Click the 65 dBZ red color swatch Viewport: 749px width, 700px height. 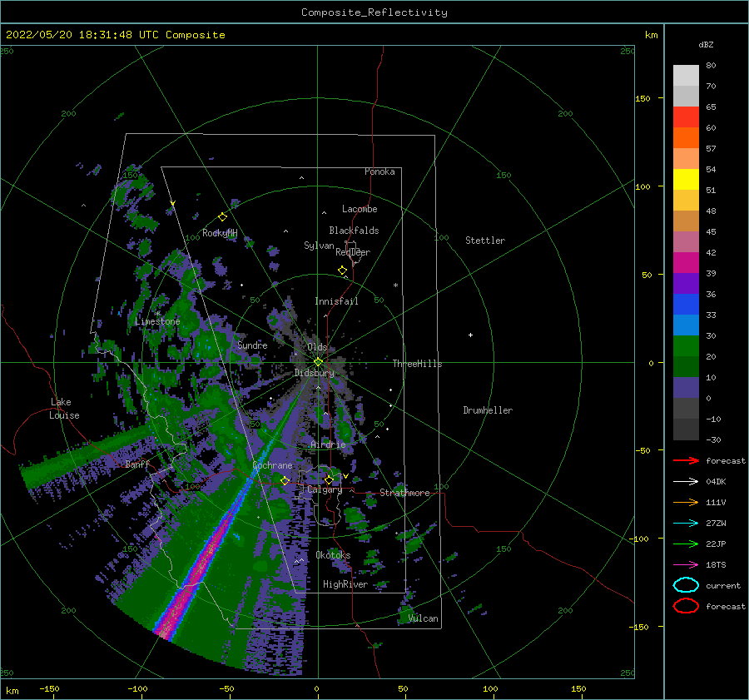click(x=686, y=117)
